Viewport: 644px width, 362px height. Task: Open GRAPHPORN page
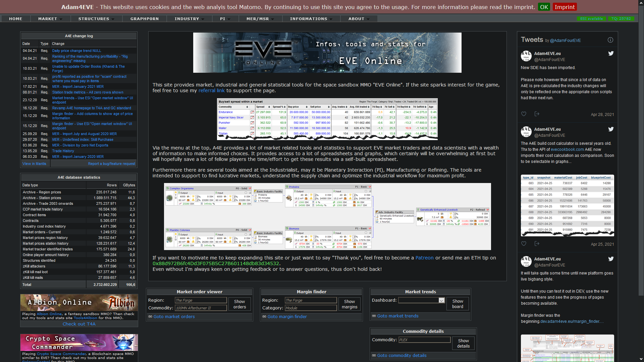coord(145,19)
